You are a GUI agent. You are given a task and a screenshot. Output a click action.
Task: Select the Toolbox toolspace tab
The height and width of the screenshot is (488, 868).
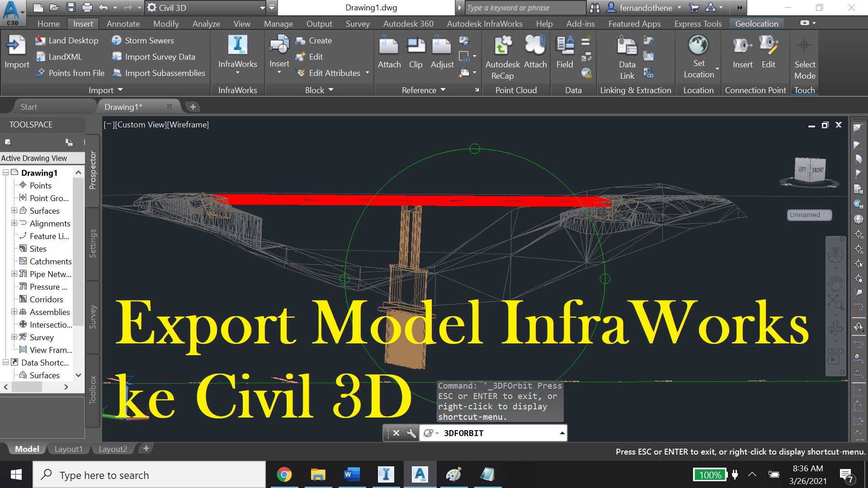93,389
